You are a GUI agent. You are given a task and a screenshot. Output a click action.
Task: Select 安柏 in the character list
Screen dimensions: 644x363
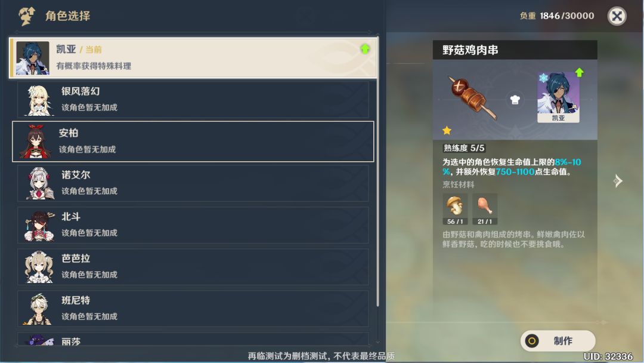pos(193,141)
